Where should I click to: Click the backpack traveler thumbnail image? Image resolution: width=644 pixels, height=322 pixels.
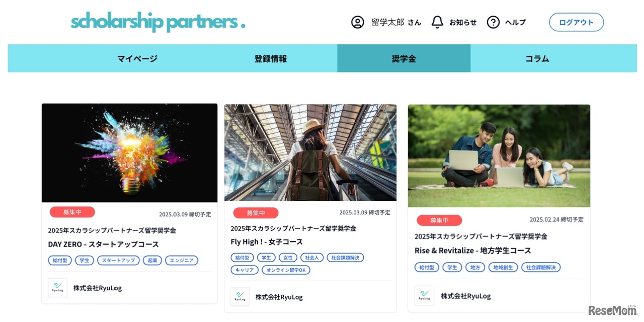[x=310, y=152]
